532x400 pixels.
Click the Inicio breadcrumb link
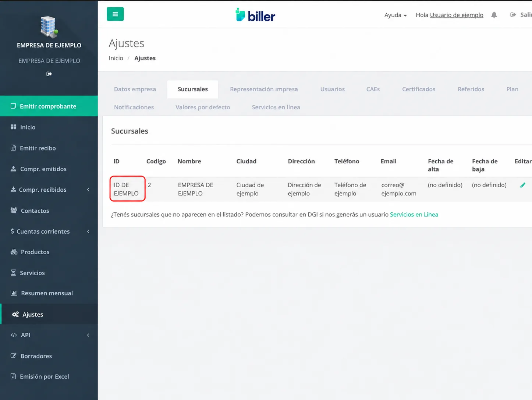click(x=116, y=58)
